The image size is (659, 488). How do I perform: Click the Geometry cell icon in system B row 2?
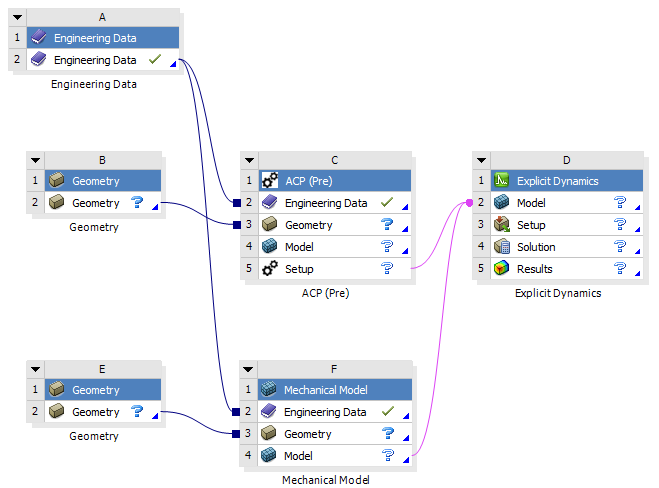[57, 202]
